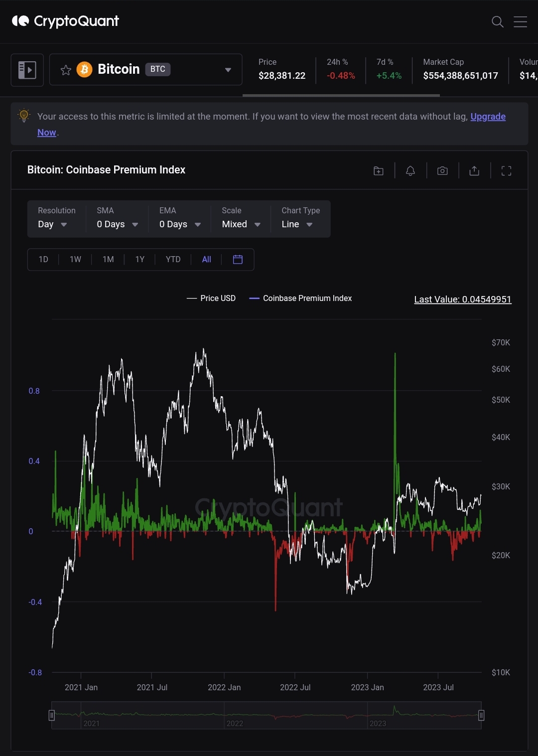Viewport: 538px width, 756px height.
Task: Select the YTD time range
Action: [x=173, y=259]
